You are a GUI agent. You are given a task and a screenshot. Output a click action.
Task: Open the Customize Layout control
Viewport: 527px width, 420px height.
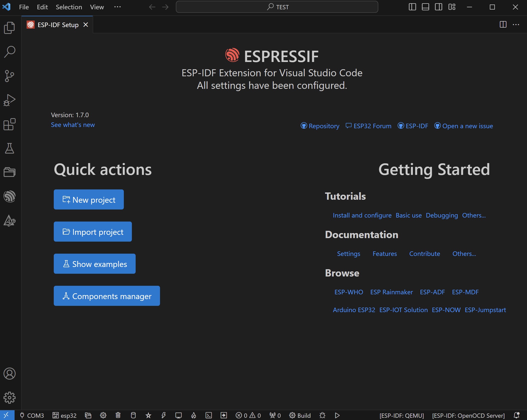pyautogui.click(x=452, y=7)
